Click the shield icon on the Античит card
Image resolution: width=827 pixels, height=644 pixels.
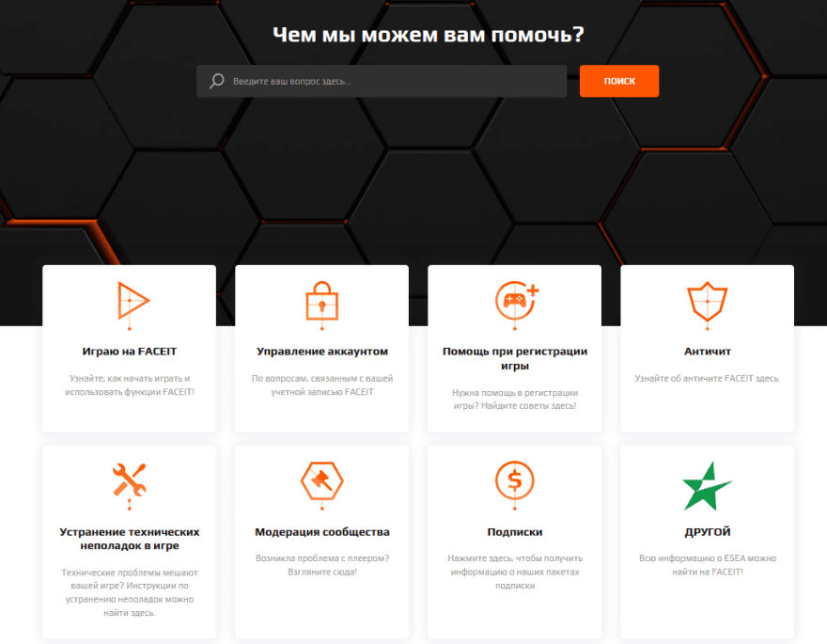[707, 303]
